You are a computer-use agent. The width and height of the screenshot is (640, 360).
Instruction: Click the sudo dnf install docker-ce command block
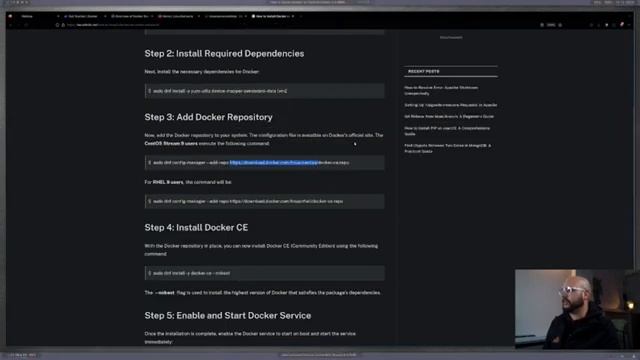[264, 273]
